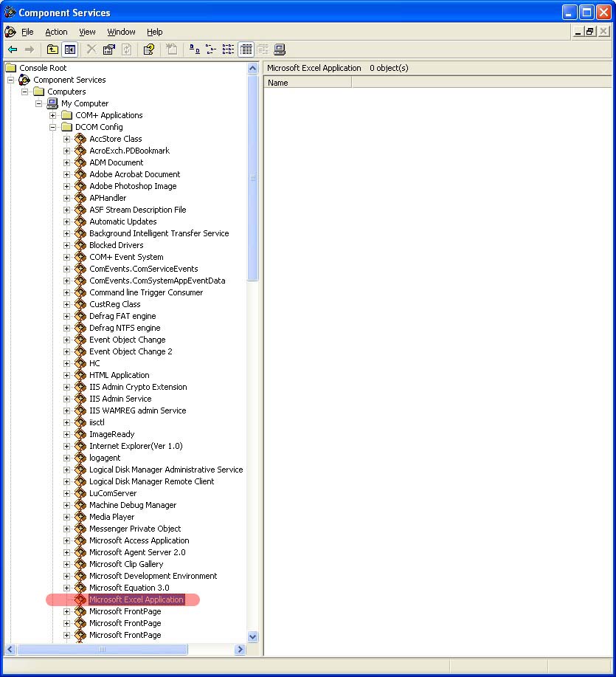The height and width of the screenshot is (677, 616).
Task: Go back using the toolbar Back arrow
Action: coord(13,49)
